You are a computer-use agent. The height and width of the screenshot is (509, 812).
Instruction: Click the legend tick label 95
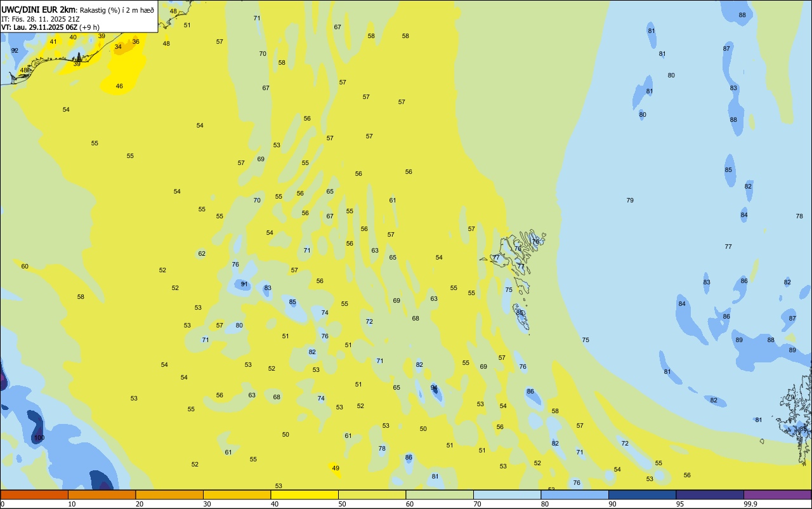[680, 504]
